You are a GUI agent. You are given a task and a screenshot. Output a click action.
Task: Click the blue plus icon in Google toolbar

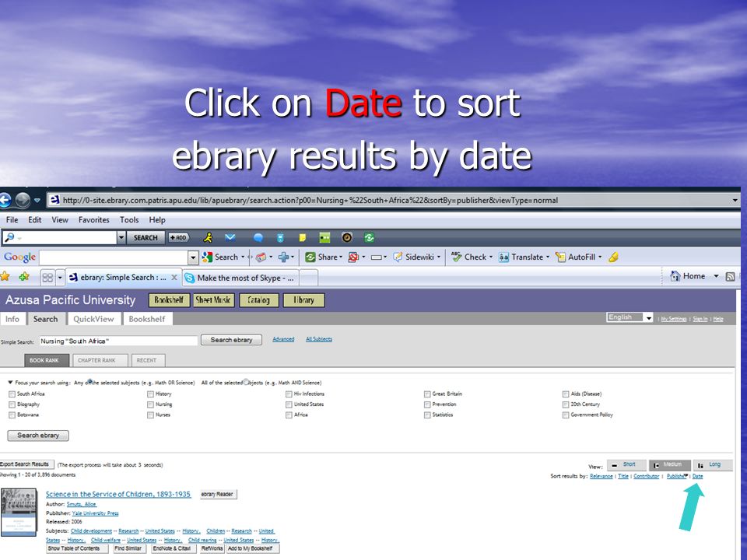coord(284,257)
